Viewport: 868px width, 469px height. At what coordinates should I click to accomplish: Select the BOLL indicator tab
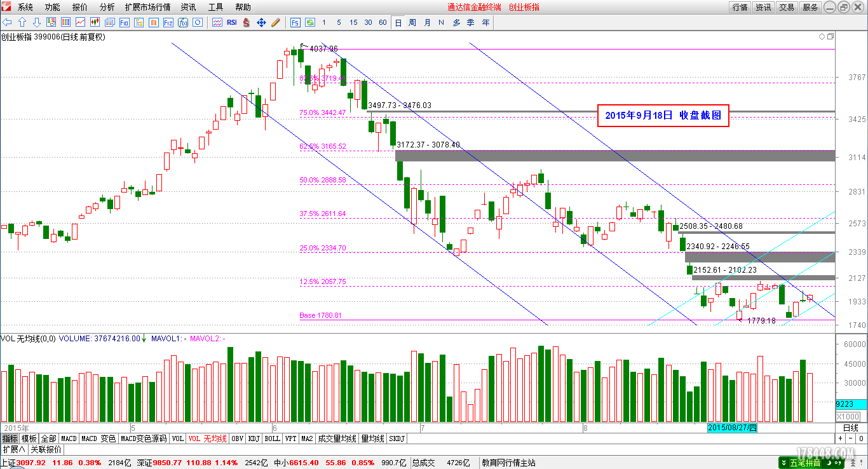(272, 438)
